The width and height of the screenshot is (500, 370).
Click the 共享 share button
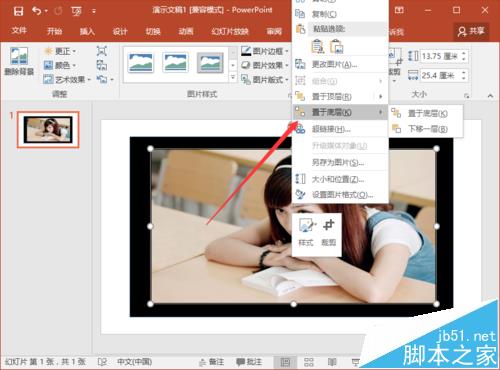tap(471, 31)
